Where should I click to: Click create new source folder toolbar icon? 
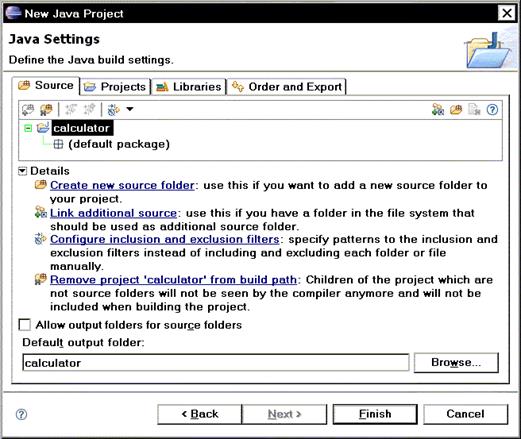(x=456, y=109)
